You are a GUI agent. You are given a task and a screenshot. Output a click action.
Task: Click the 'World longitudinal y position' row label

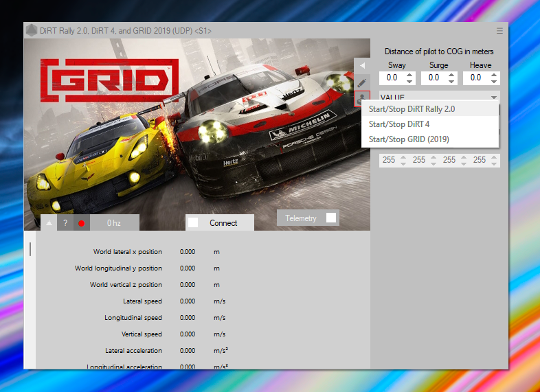(x=118, y=268)
